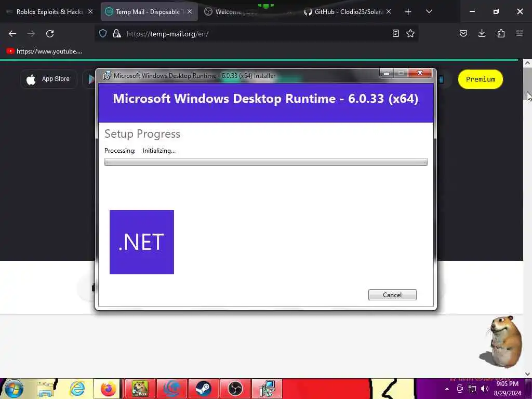Click the installer title bar icon
Screen dimensions: 532x399
pos(107,75)
